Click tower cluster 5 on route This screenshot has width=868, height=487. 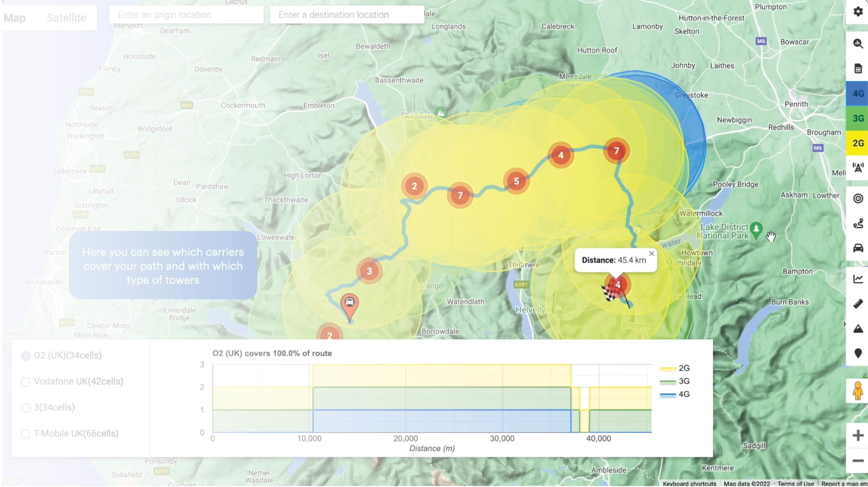(x=516, y=181)
